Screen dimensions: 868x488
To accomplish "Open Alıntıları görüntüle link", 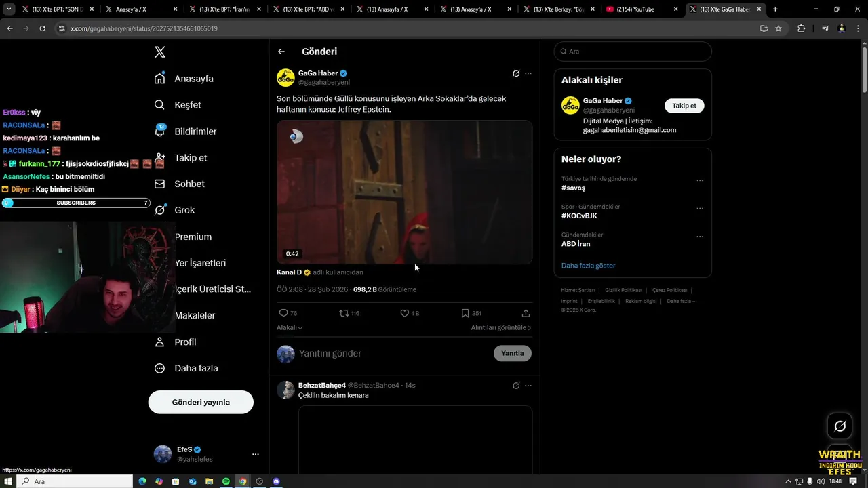I will pos(501,328).
